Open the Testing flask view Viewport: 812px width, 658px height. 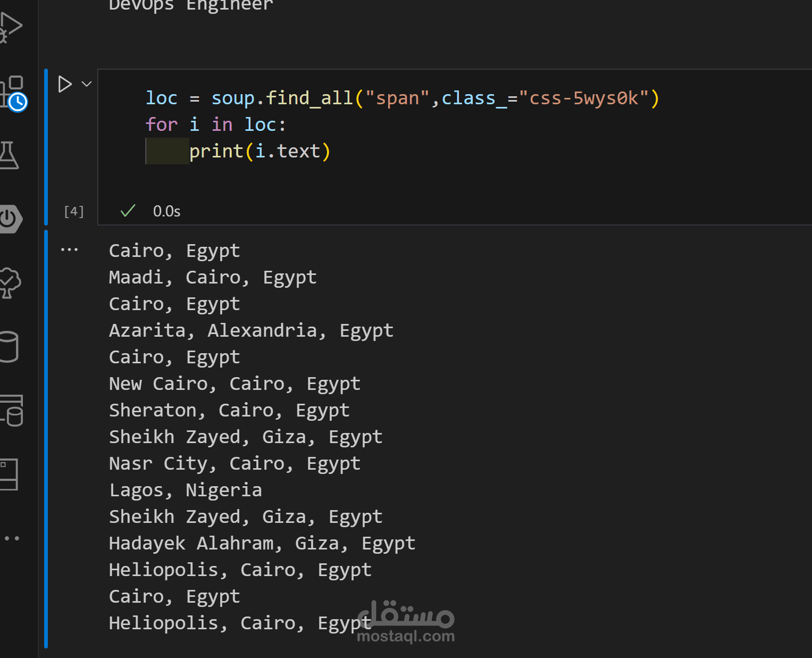[9, 155]
